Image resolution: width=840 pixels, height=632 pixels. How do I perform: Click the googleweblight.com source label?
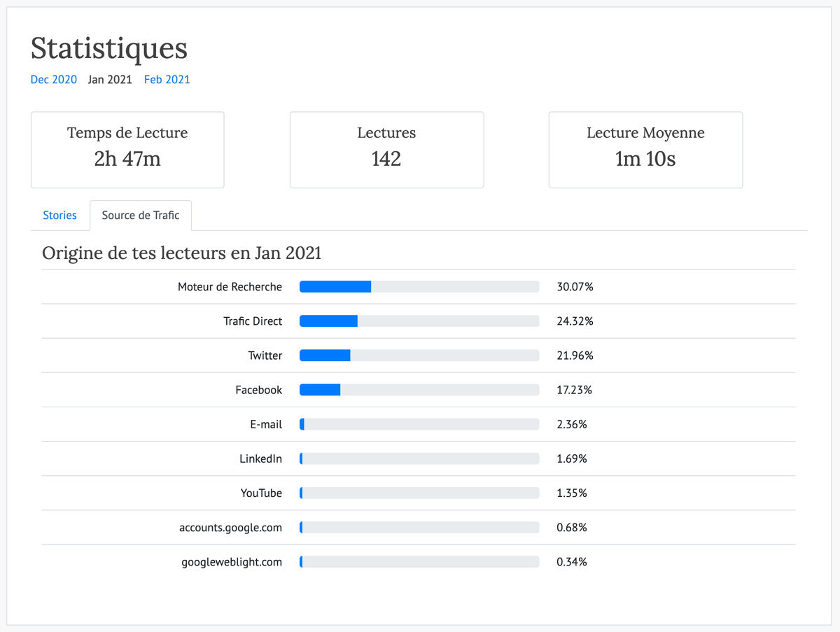(232, 562)
